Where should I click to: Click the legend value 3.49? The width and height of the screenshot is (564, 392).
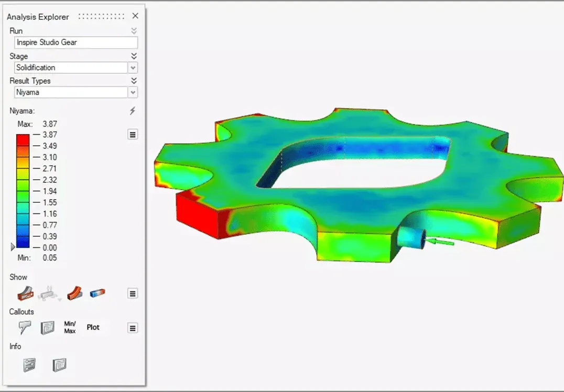50,146
